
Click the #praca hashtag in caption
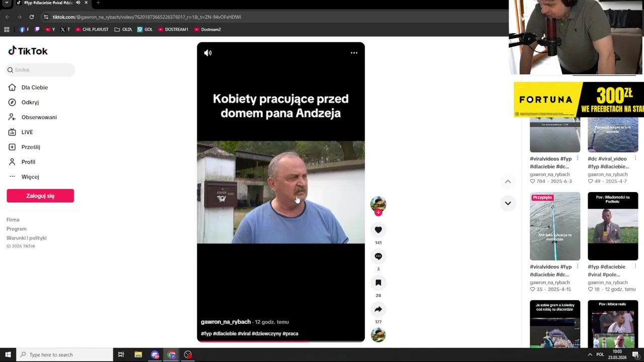pyautogui.click(x=290, y=333)
